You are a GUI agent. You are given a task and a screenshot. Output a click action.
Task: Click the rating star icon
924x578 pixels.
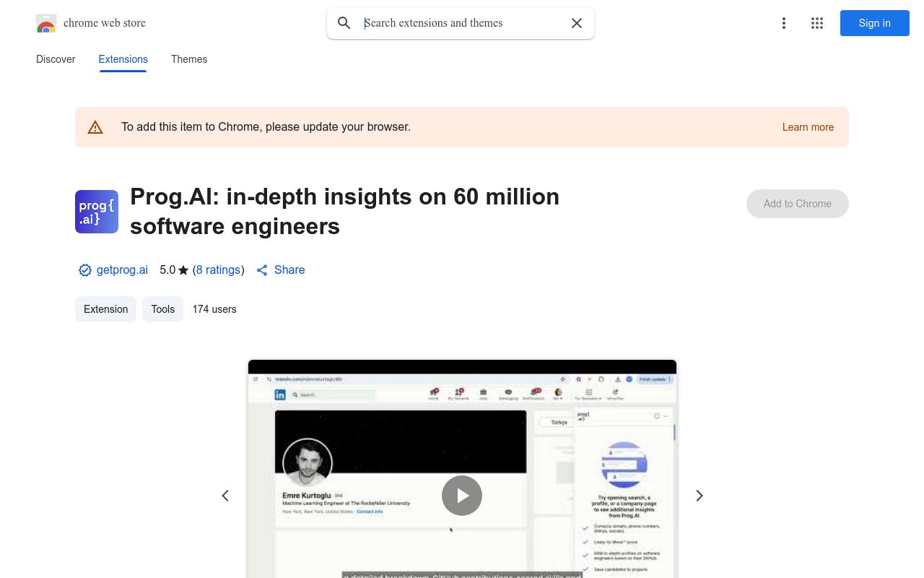pyautogui.click(x=183, y=270)
